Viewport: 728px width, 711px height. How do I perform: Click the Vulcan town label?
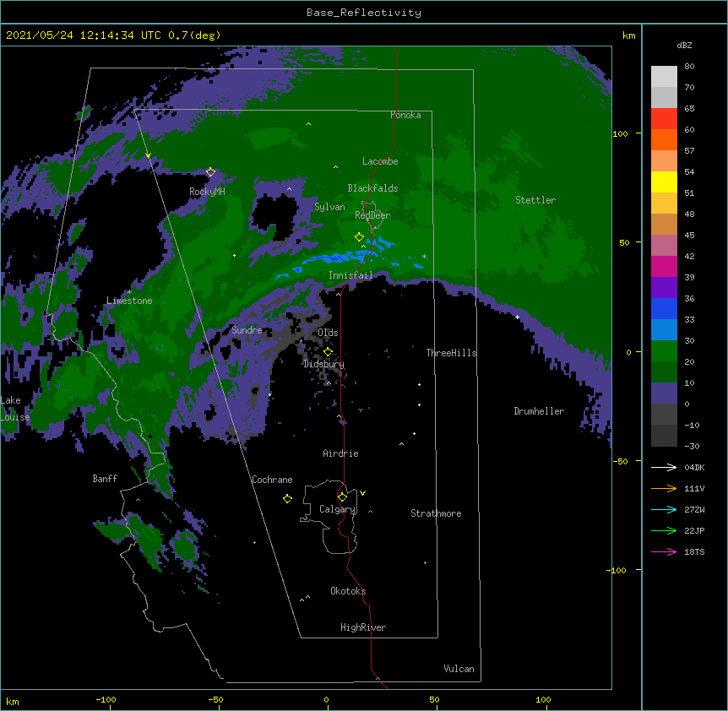pyautogui.click(x=459, y=669)
